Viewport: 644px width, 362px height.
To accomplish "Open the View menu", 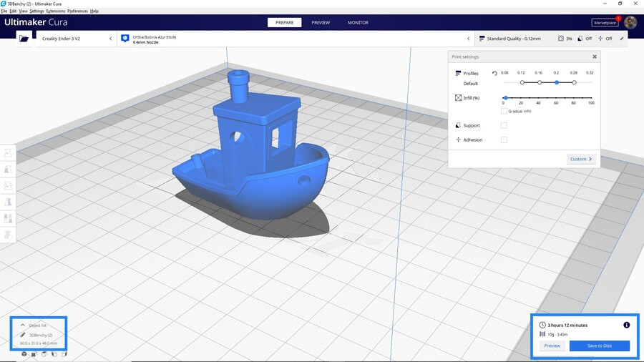I will click(x=24, y=11).
